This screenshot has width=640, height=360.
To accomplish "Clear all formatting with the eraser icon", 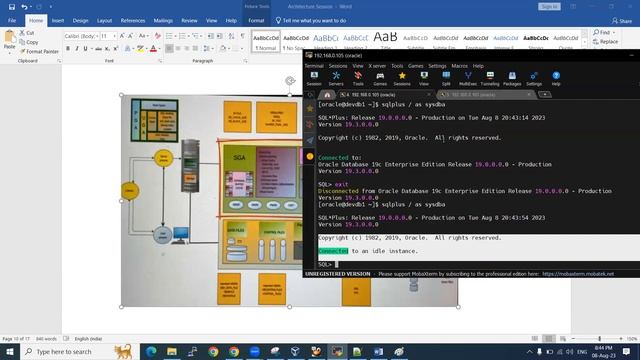I will click(158, 36).
